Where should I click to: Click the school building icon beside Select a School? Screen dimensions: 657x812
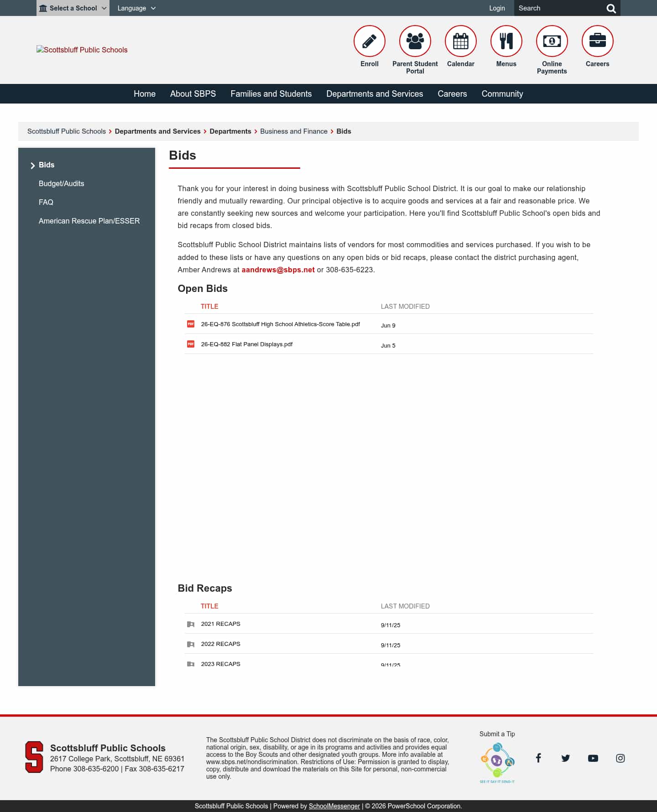pyautogui.click(x=43, y=8)
